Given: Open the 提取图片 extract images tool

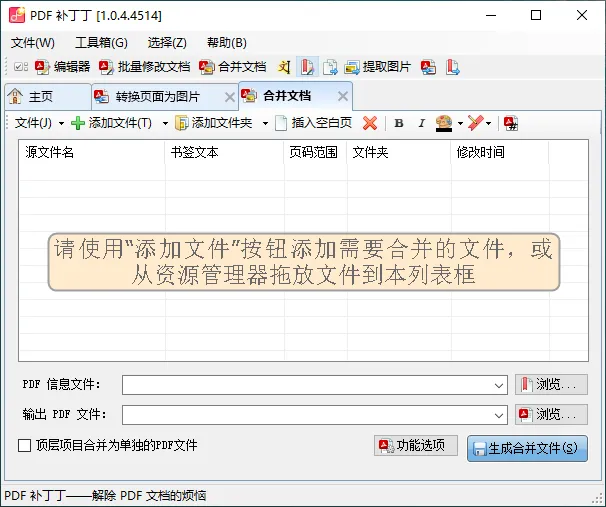Looking at the screenshot, I should click(378, 67).
